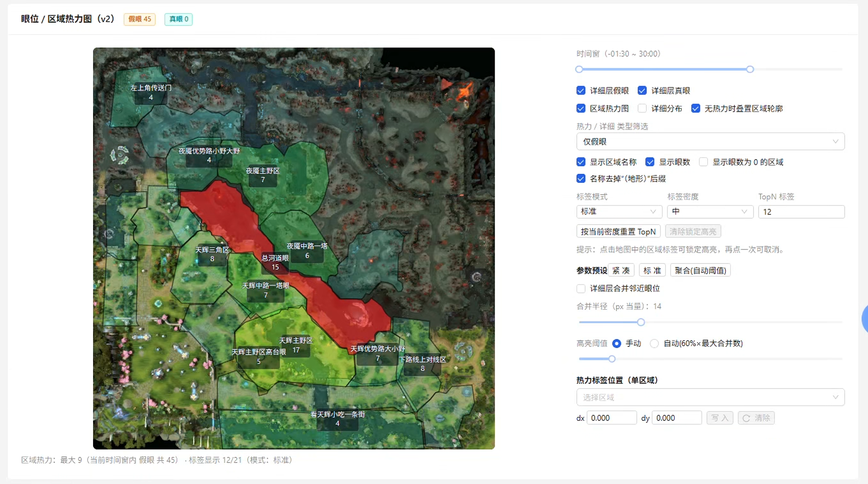Select the 看天辉小吃一条街 region label
The height and width of the screenshot is (484, 868).
click(337, 419)
